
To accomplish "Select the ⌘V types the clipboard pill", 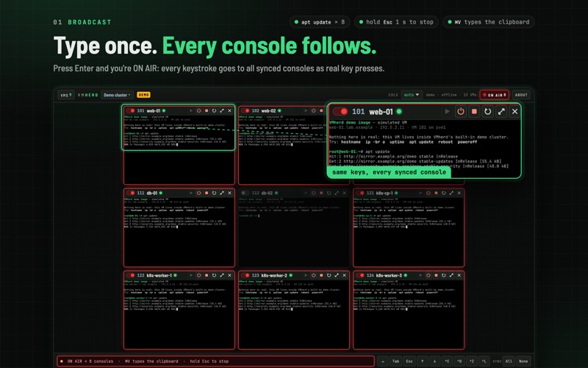I will click(x=489, y=22).
